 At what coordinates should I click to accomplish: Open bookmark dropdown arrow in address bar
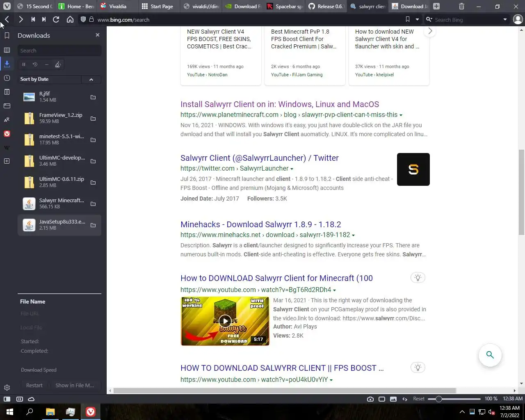click(417, 19)
